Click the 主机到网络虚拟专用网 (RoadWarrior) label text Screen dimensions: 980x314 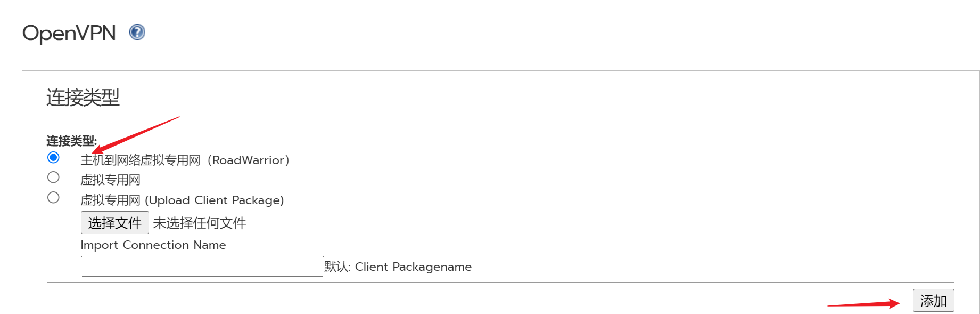(x=185, y=160)
